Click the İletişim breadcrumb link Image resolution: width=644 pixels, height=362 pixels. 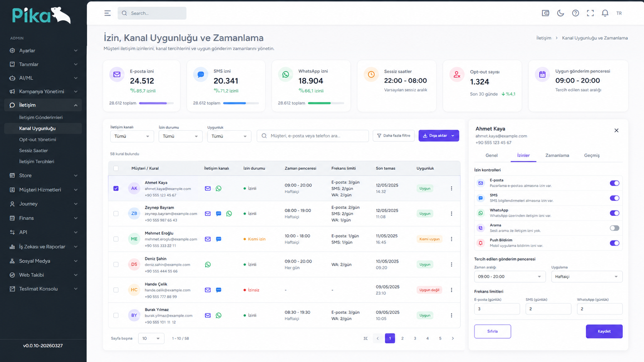[543, 38]
